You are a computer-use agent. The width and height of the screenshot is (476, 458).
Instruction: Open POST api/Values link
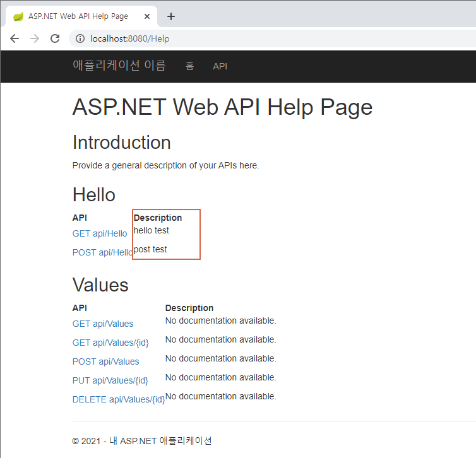click(105, 361)
